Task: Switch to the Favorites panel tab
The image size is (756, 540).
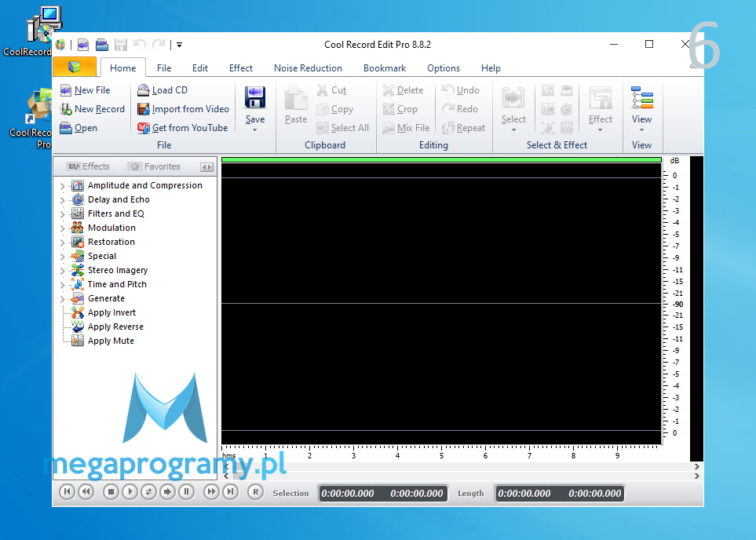Action: tap(155, 166)
